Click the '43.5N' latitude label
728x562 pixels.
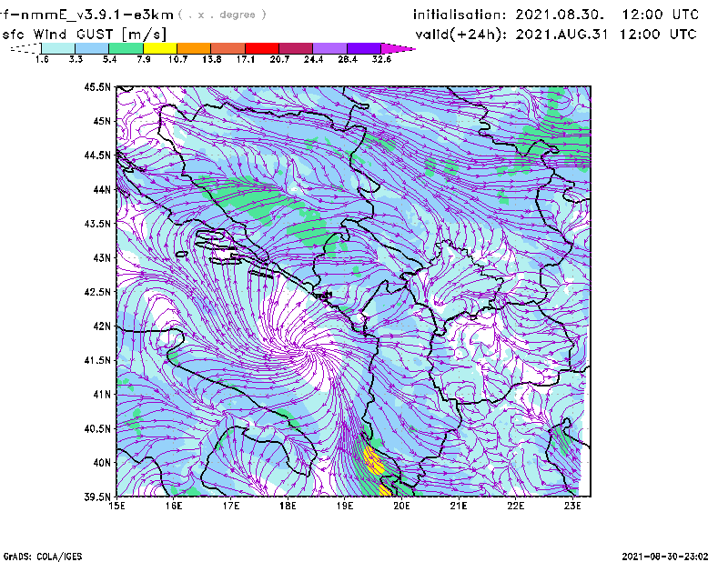pos(97,223)
